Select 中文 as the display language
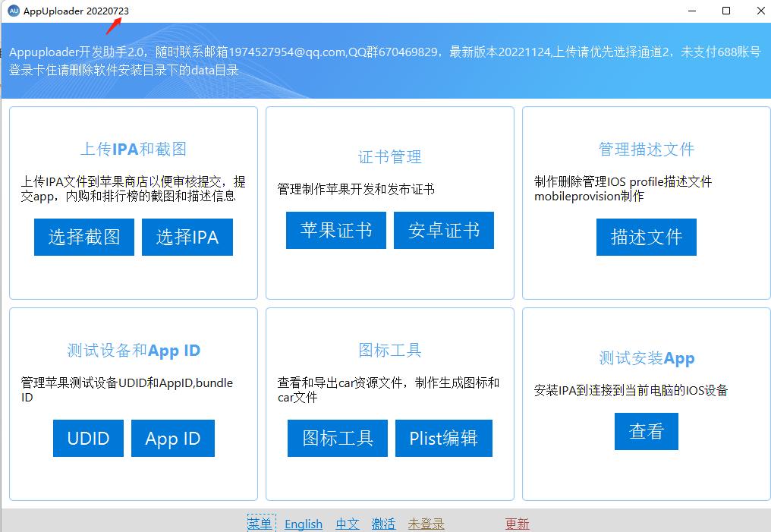This screenshot has width=771, height=532. tap(347, 524)
